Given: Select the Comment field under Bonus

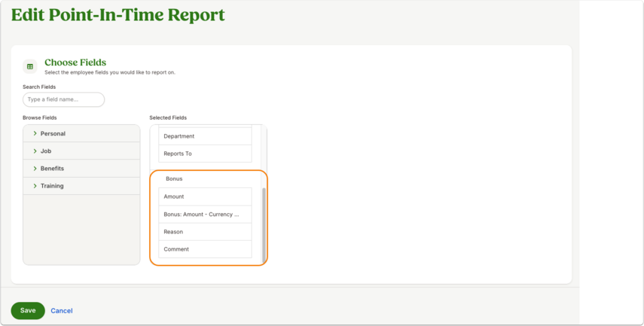Looking at the screenshot, I should point(205,249).
